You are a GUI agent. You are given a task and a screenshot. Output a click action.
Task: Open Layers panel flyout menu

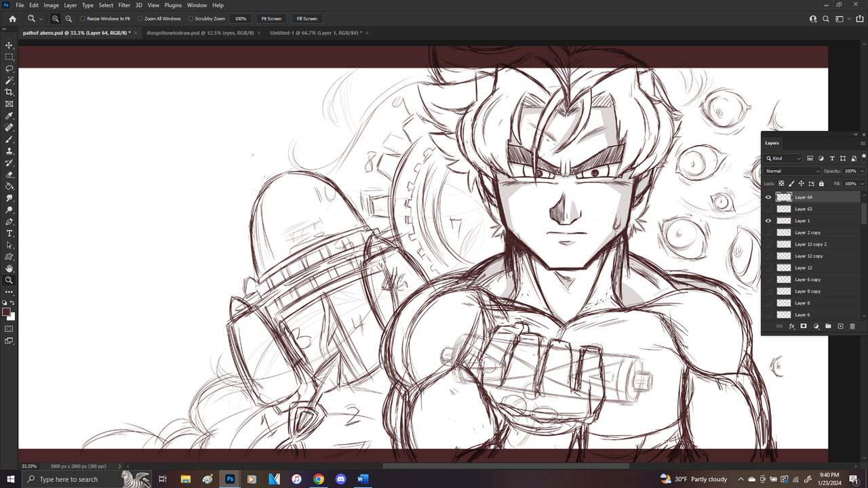click(x=863, y=143)
